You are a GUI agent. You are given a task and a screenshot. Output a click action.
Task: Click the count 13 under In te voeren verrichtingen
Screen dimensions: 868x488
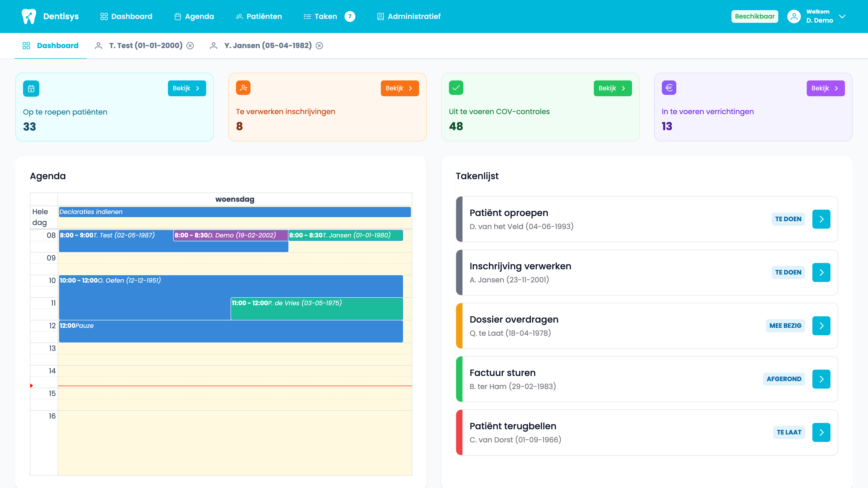(667, 126)
